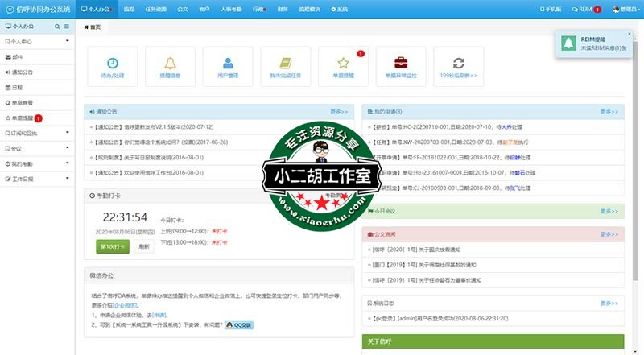Click the refresh countdown icon tile
Screen dimensions: 644x355
click(459, 68)
